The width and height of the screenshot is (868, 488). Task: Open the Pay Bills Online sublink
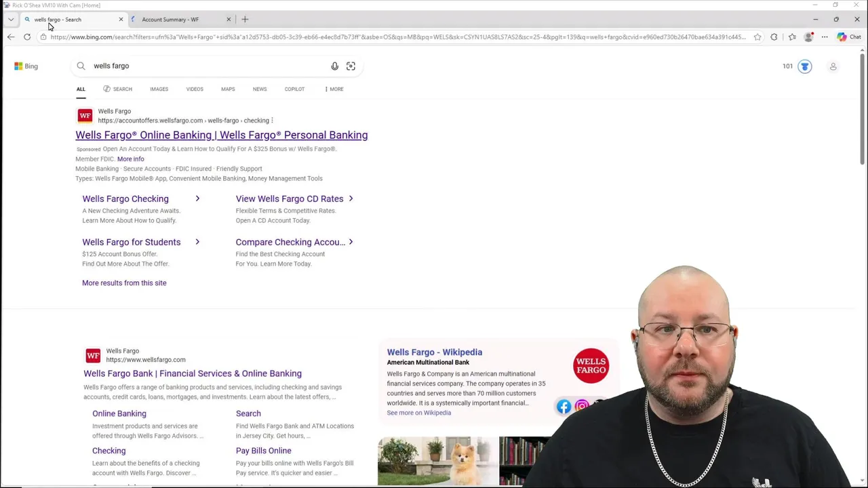pos(264,451)
